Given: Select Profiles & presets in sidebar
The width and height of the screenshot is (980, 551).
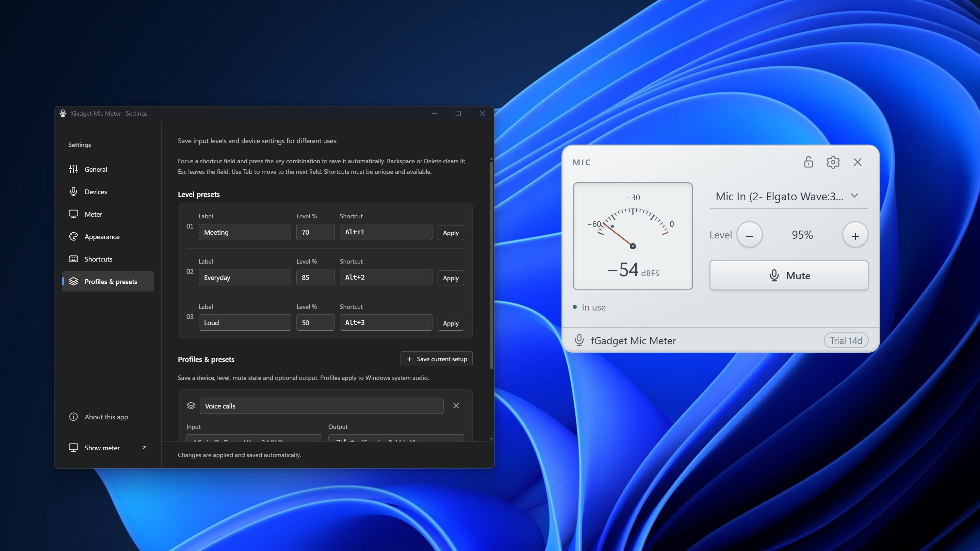Looking at the screenshot, I should click(108, 281).
